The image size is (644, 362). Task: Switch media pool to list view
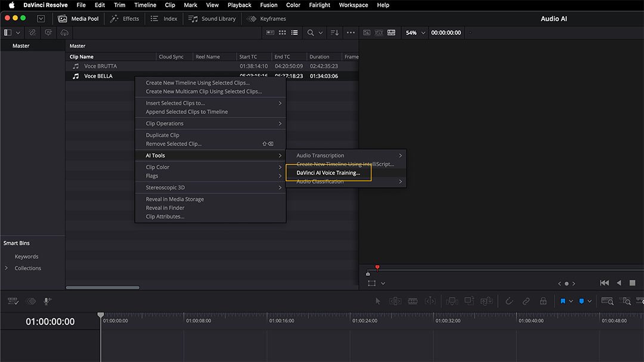(295, 32)
